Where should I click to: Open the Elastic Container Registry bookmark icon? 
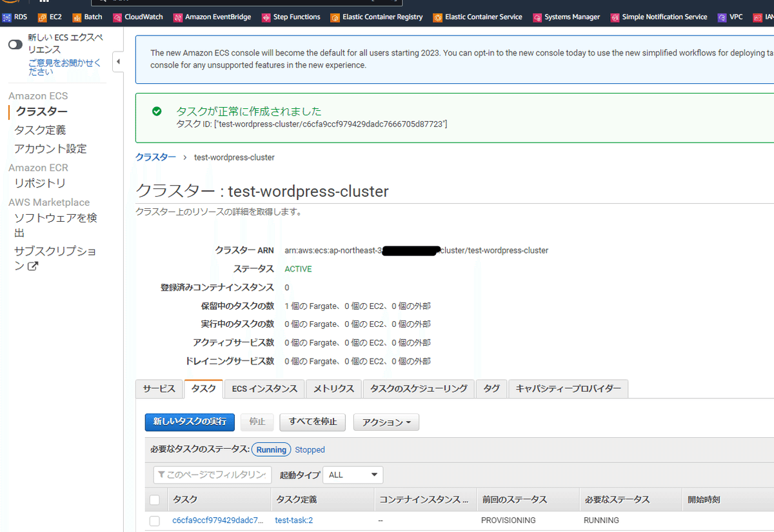335,17
